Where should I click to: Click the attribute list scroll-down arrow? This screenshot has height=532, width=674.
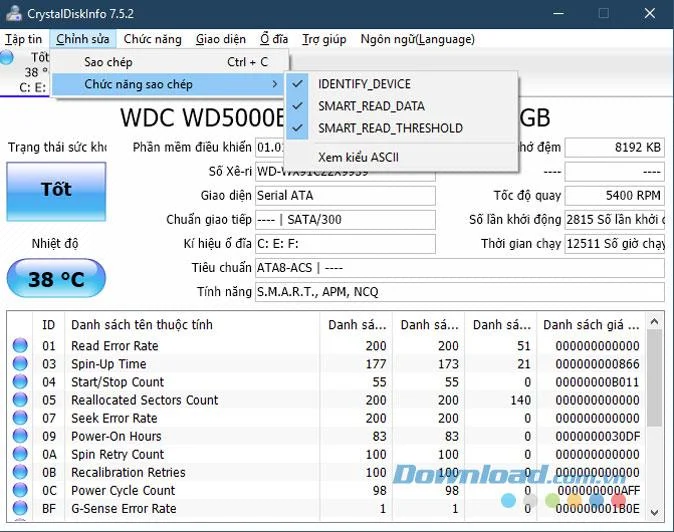point(654,512)
